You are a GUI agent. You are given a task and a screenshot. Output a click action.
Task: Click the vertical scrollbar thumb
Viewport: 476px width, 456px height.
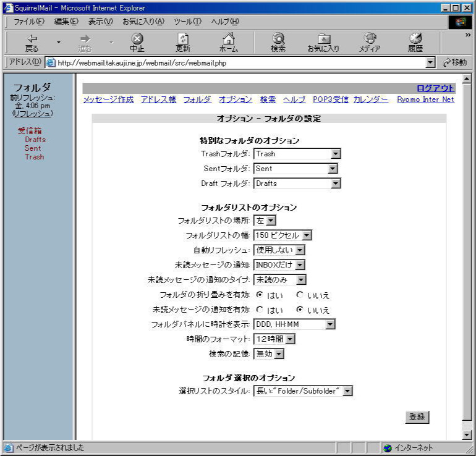coord(467,252)
